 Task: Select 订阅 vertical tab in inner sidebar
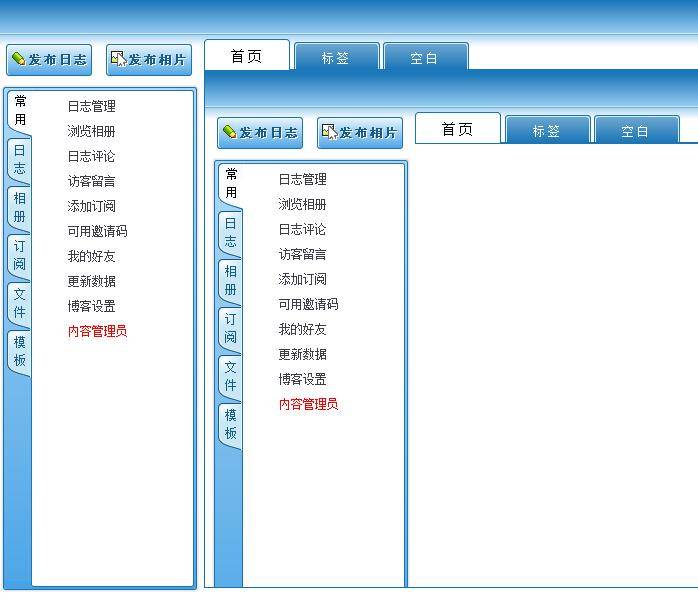click(231, 328)
